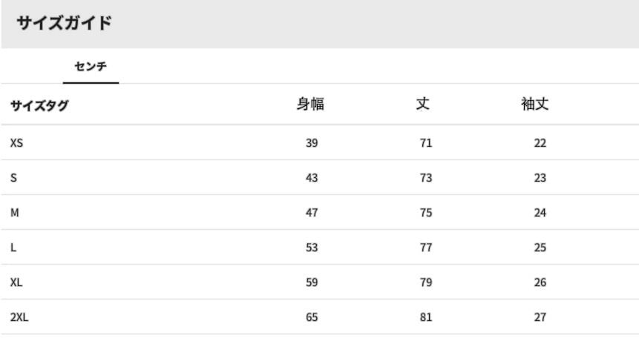The image size is (639, 364).
Task: Click the 身幅 value 39 for XS
Action: tap(312, 143)
